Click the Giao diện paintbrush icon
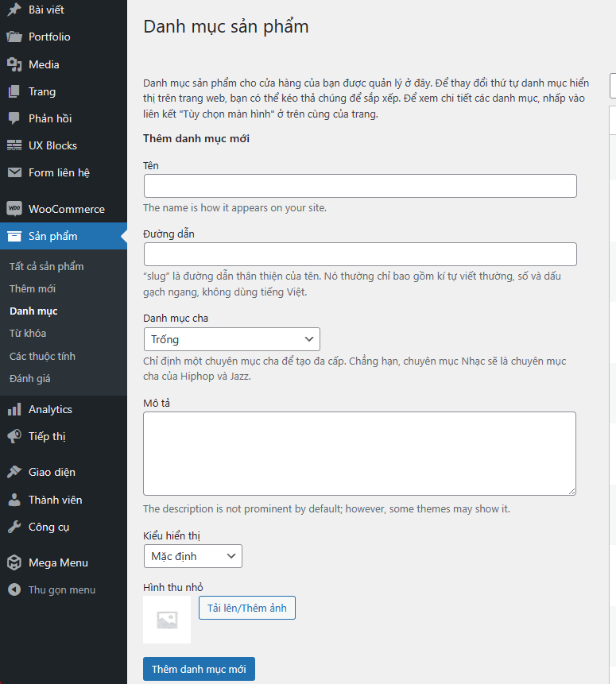Viewport: 616px width, 684px height. 14,472
